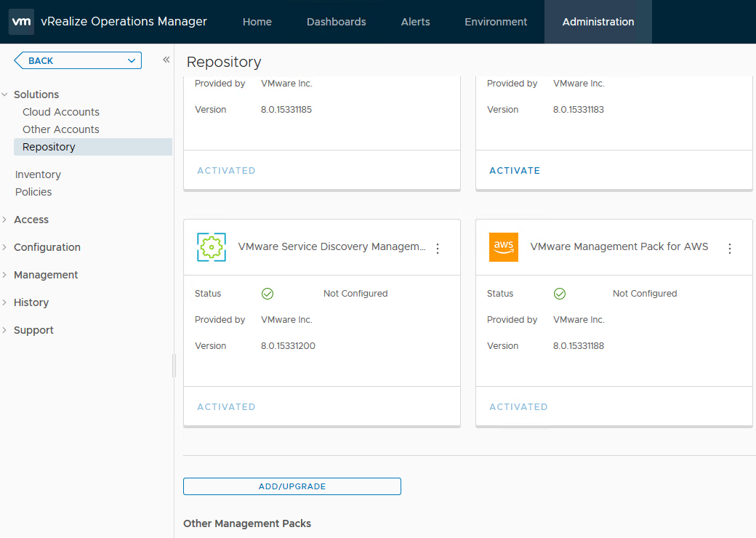
Task: Open the BACK dropdown arrow
Action: point(131,61)
